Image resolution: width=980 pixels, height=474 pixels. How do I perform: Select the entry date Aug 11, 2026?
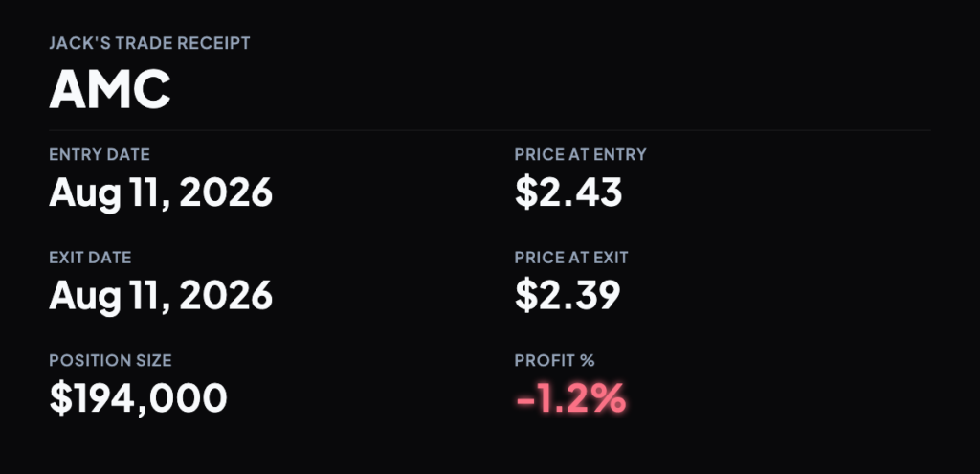[161, 192]
